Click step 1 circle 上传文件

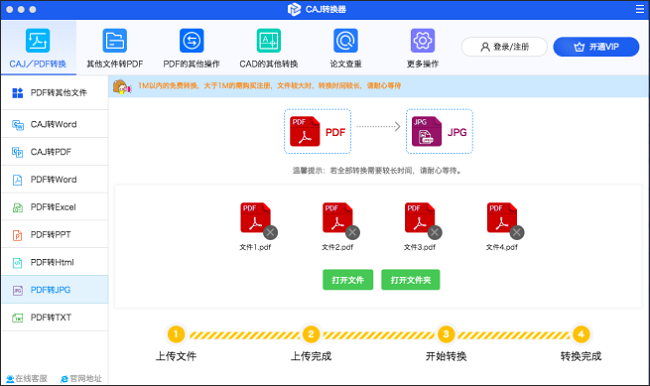[x=176, y=334]
